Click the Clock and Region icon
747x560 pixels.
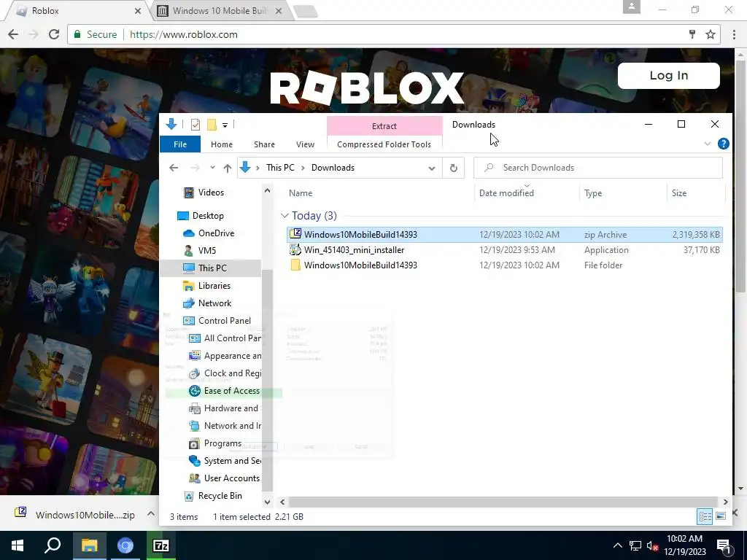(x=194, y=373)
